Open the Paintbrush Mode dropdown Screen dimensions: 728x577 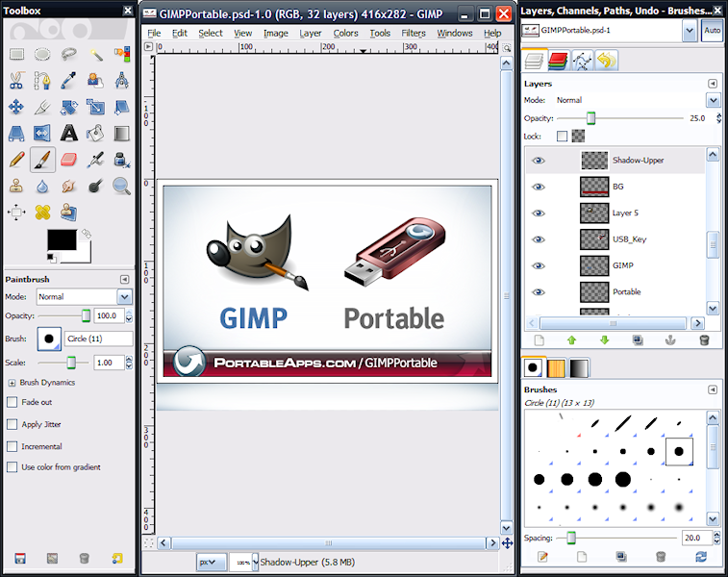tap(83, 297)
